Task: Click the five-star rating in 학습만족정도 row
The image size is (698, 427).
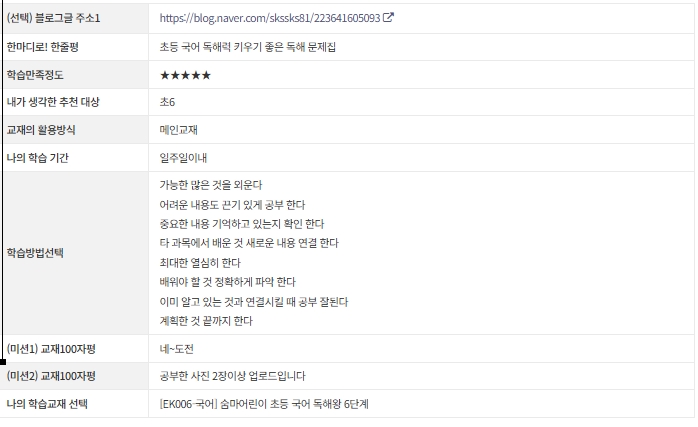Action: click(185, 75)
